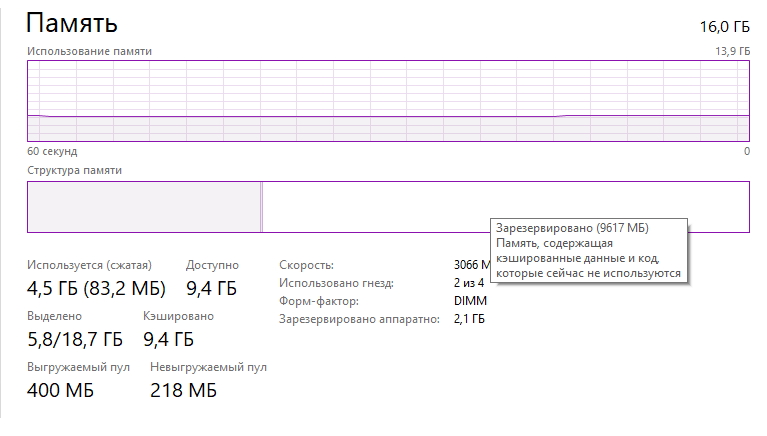Click the "Использование памяти" graph label
The width and height of the screenshot is (767, 436).
point(90,51)
